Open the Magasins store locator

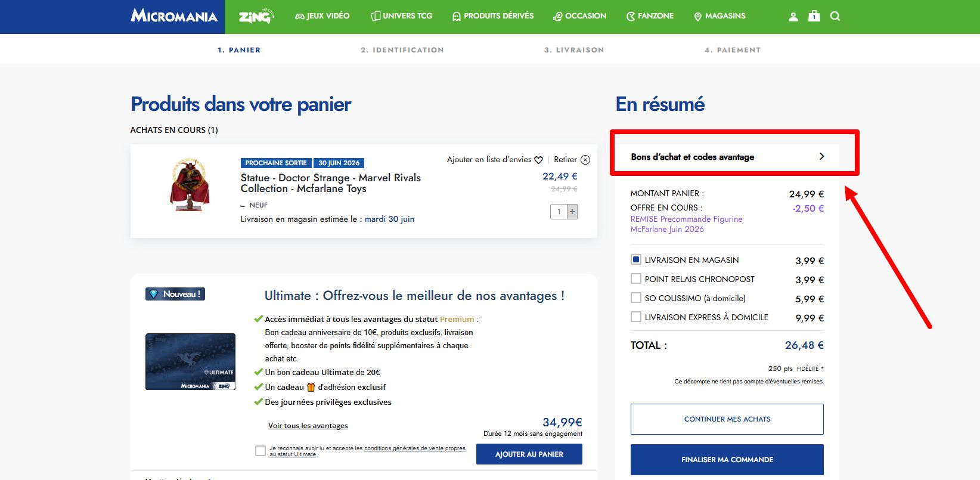point(720,16)
